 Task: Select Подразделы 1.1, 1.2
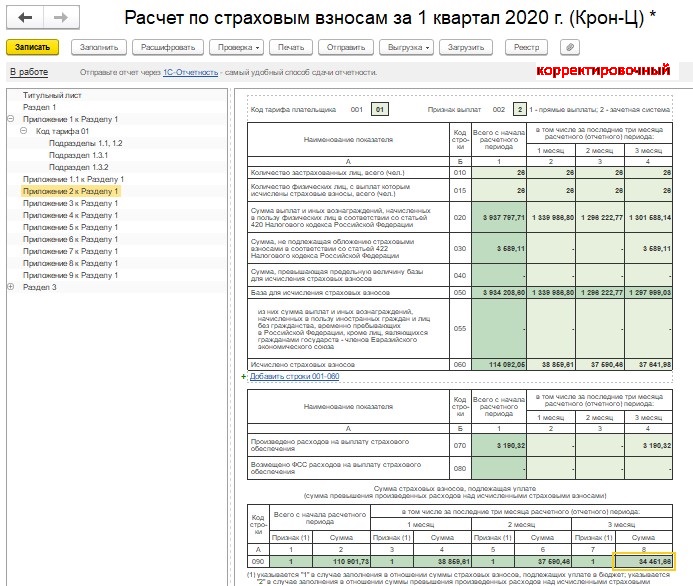(85, 143)
